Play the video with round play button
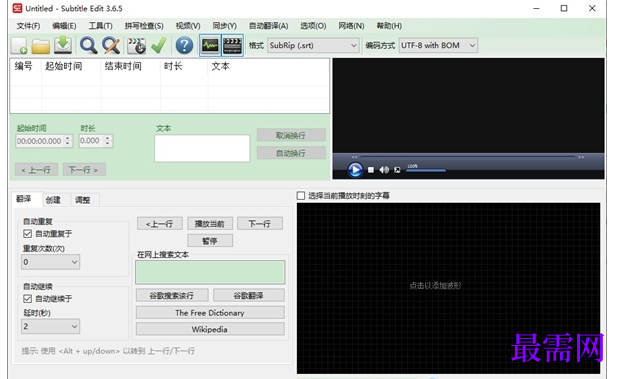623x379 pixels. click(355, 170)
